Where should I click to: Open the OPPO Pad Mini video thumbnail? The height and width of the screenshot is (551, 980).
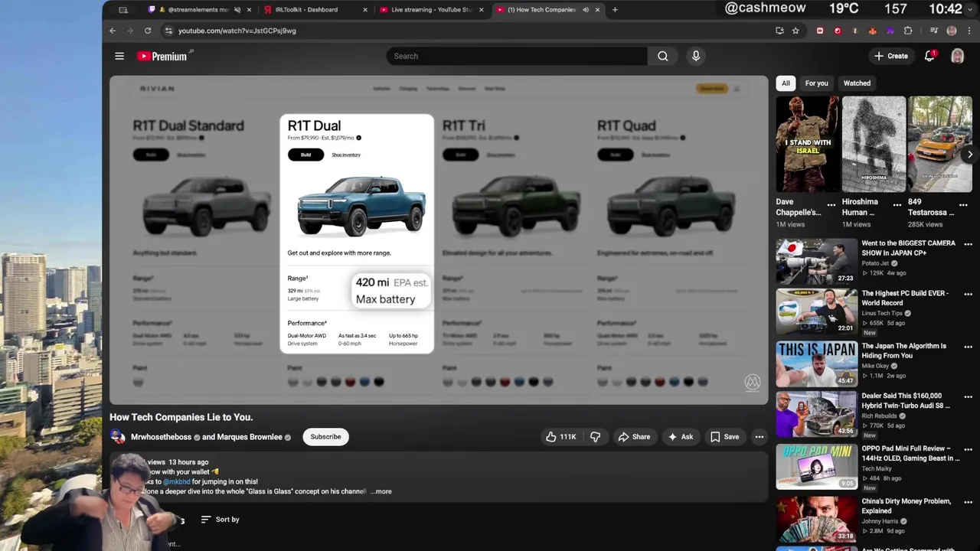816,467
